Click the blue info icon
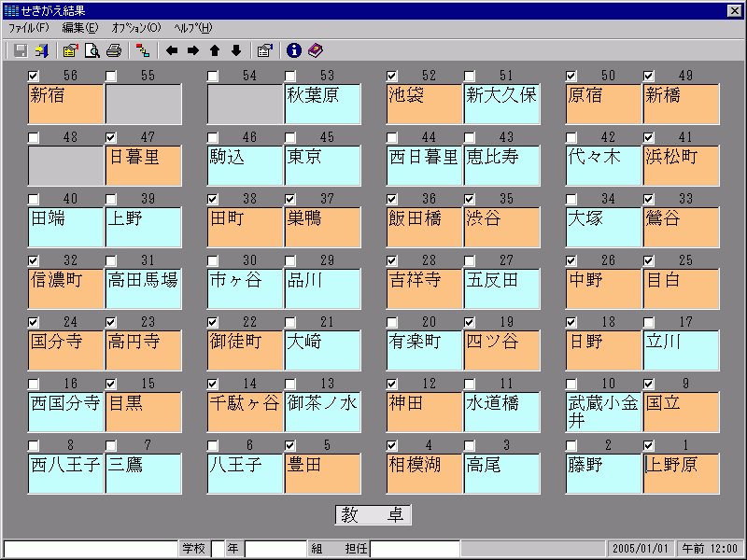Viewport: 747px width, 560px height. coord(294,50)
